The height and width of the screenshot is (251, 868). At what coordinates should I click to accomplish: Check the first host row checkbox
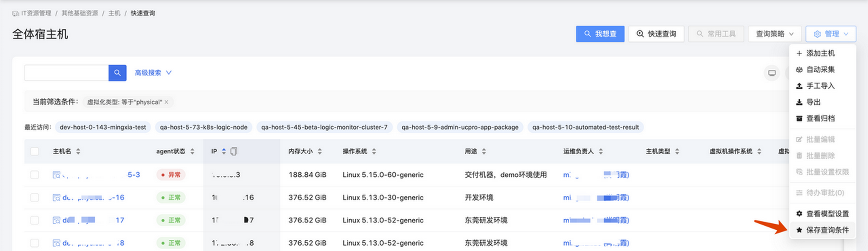(34, 175)
